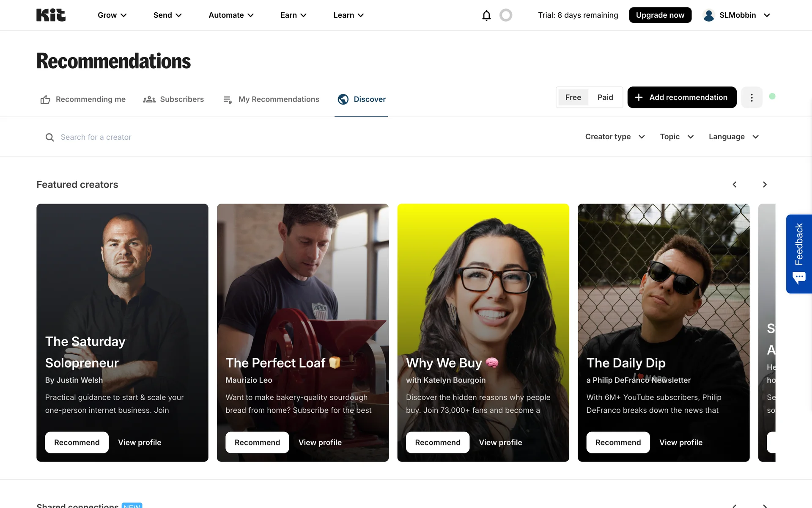Recommend The Saturday Solopreneur
The height and width of the screenshot is (508, 812).
click(77, 442)
